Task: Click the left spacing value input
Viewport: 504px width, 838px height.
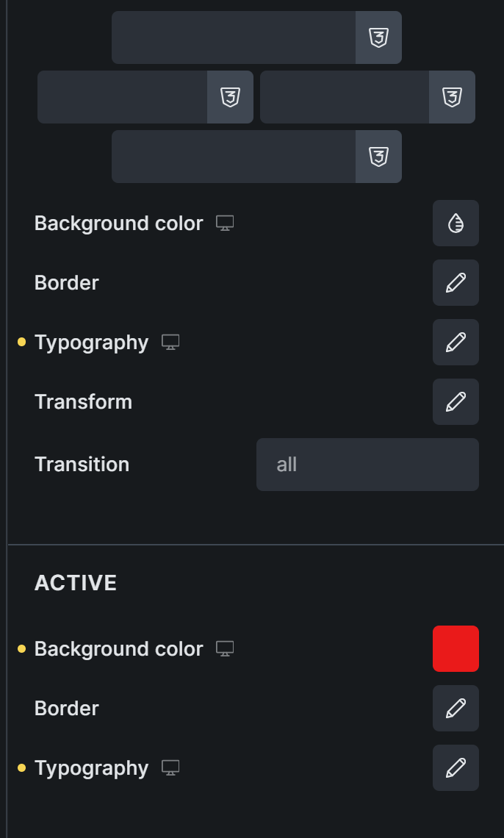Action: click(123, 97)
